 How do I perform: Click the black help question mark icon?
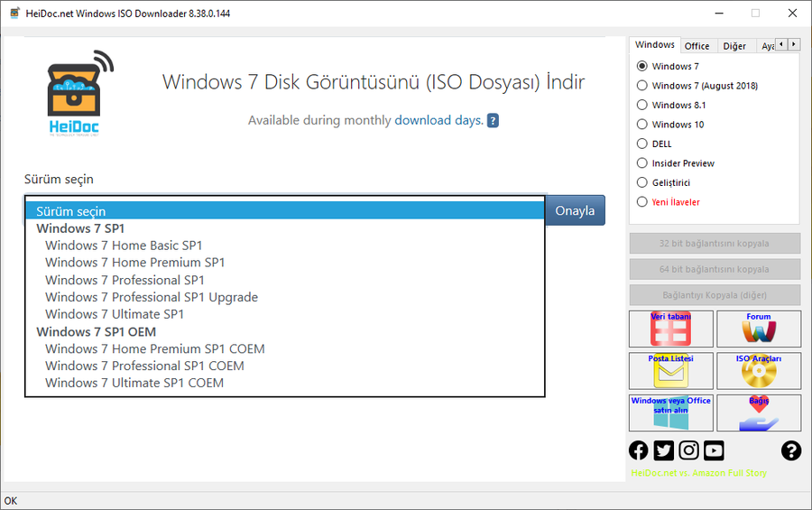click(790, 450)
